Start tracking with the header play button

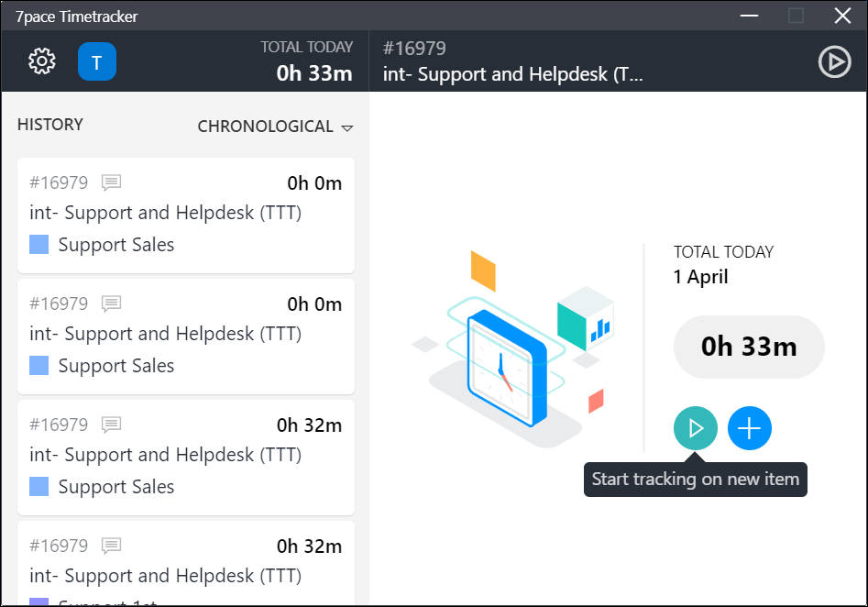point(834,61)
